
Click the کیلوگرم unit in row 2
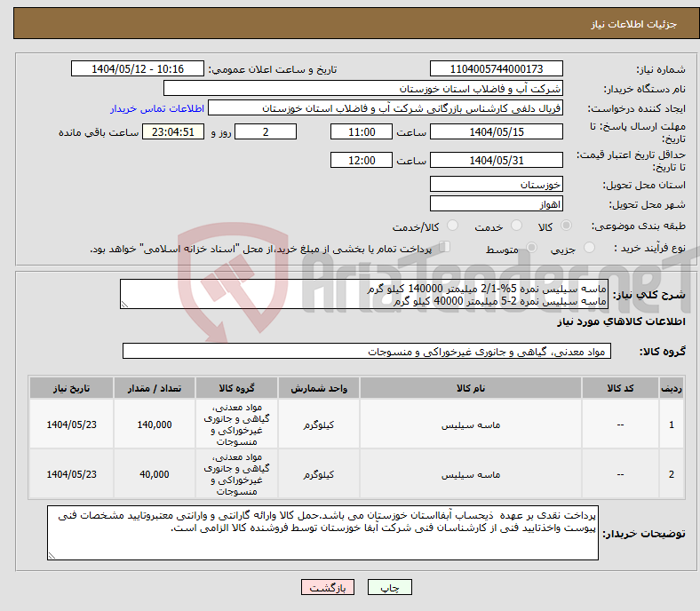pyautogui.click(x=319, y=474)
